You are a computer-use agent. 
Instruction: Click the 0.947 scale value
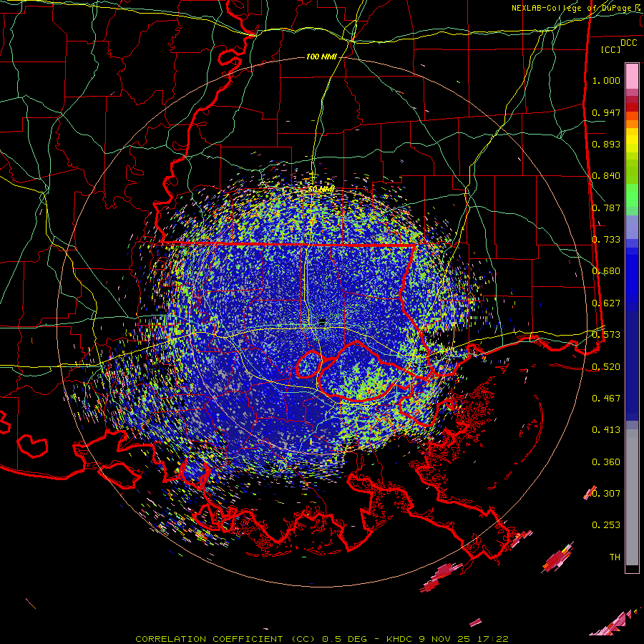606,112
